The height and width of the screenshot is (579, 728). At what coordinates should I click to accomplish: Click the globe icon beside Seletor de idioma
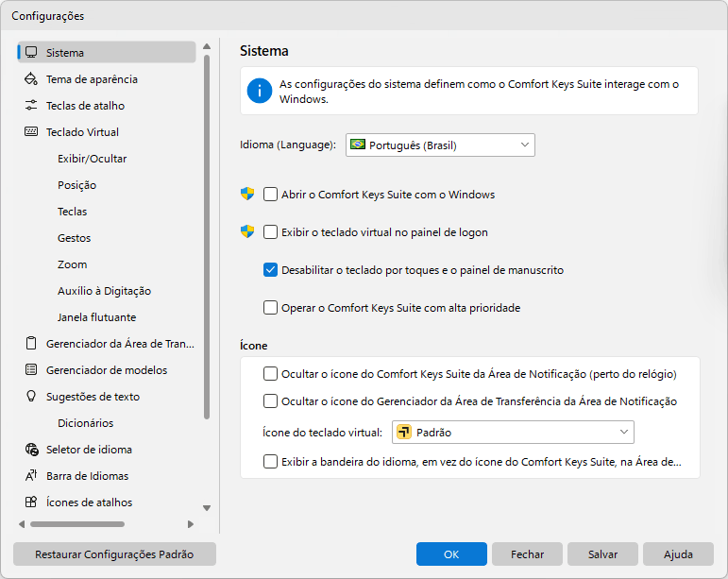point(31,450)
